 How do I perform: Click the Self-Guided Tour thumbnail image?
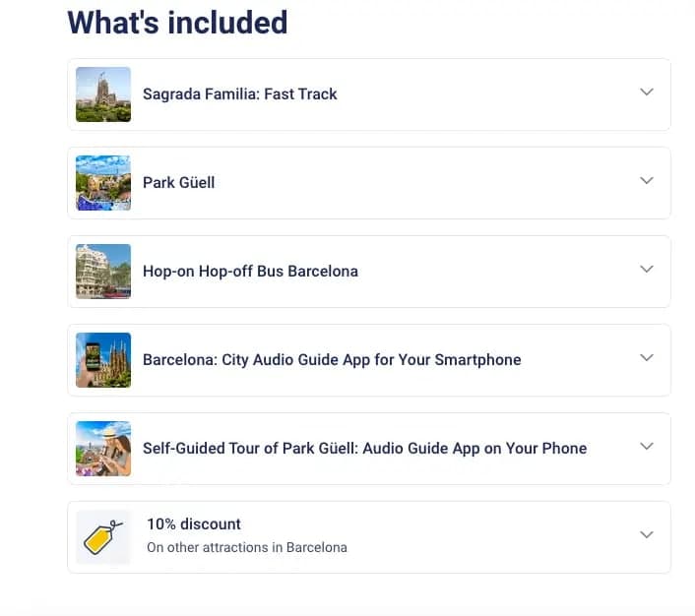click(x=103, y=449)
